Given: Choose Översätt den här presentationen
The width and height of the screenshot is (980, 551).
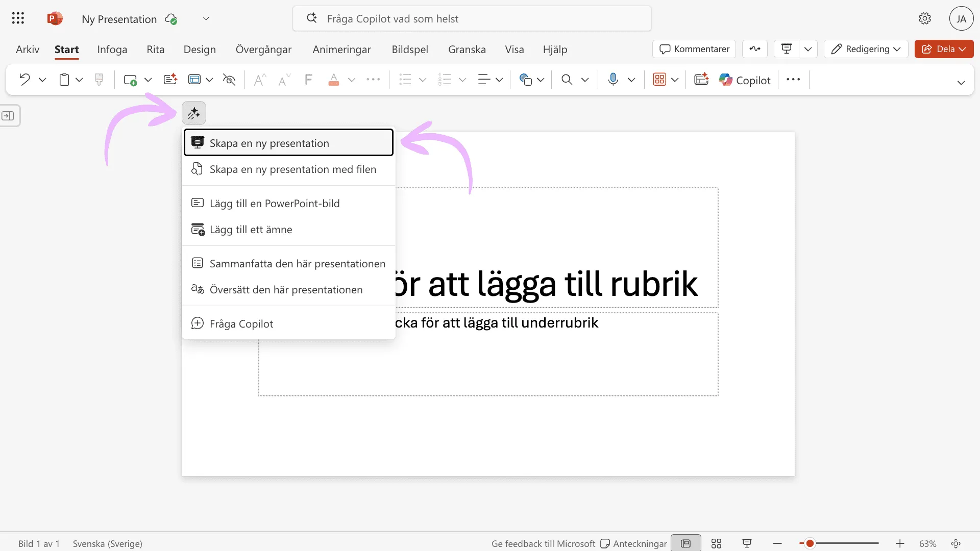Looking at the screenshot, I should [288, 290].
